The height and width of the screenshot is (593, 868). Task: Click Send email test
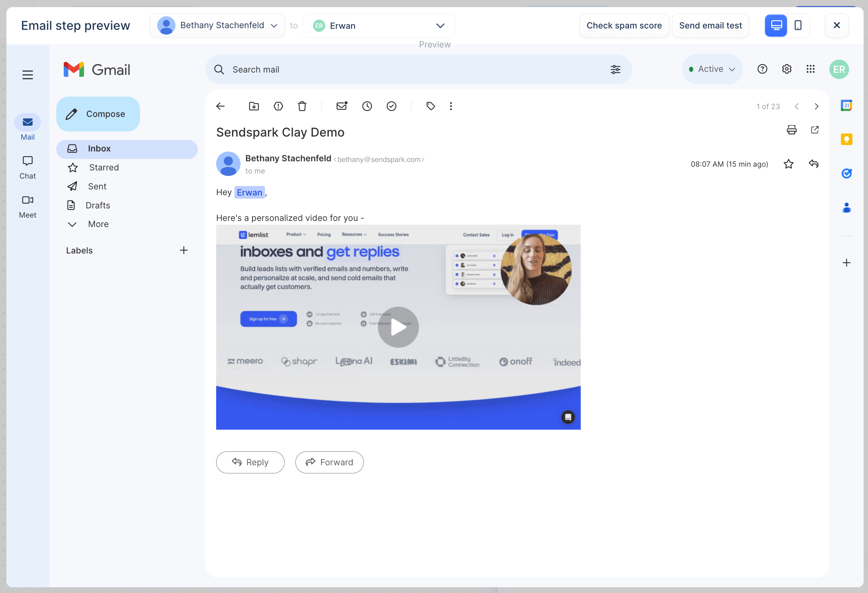710,25
